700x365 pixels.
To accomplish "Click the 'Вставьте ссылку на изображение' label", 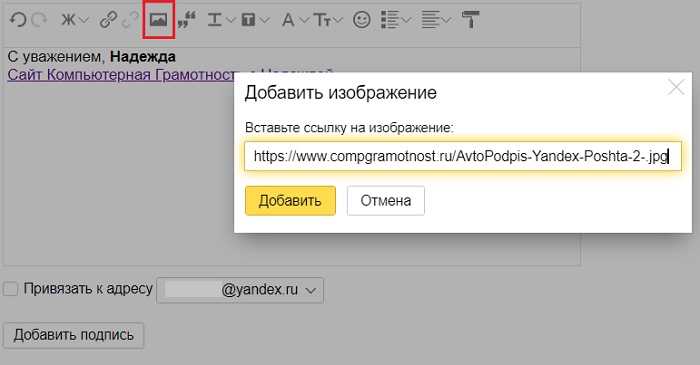I will click(x=349, y=128).
